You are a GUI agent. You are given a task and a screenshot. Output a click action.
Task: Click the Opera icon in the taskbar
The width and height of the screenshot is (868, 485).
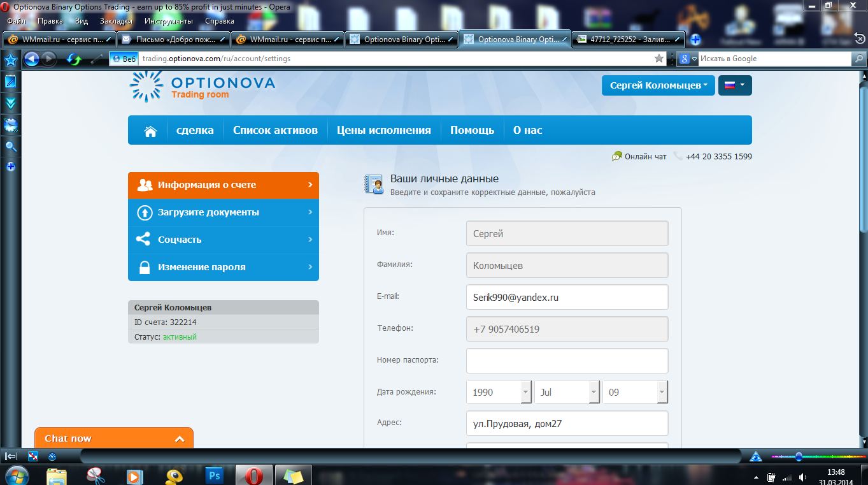click(x=253, y=475)
